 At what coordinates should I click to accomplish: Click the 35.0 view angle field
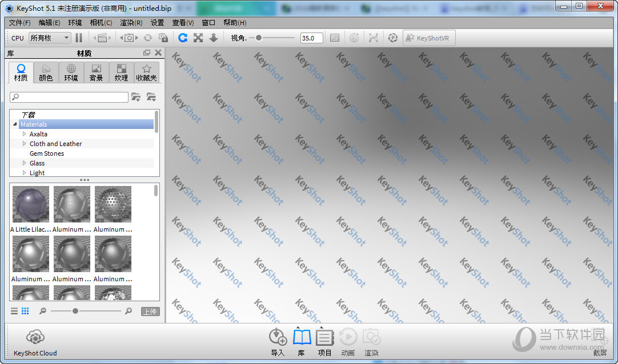tap(311, 38)
